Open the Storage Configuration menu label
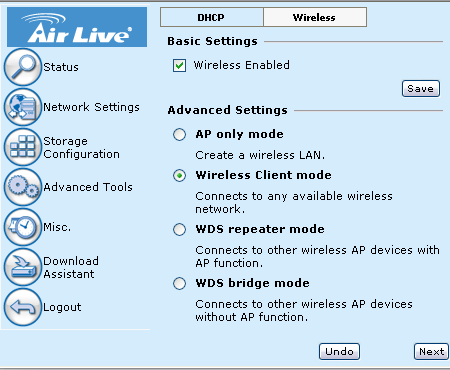The height and width of the screenshot is (370, 450). coord(82,148)
